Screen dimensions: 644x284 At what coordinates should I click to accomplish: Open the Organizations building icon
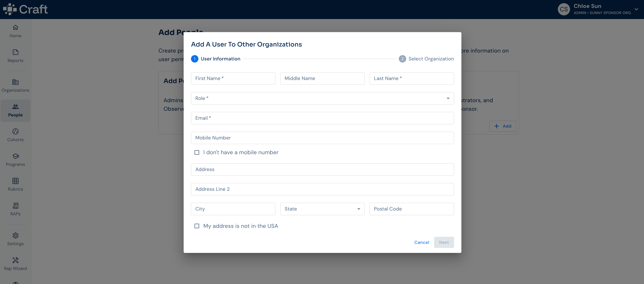pyautogui.click(x=15, y=82)
